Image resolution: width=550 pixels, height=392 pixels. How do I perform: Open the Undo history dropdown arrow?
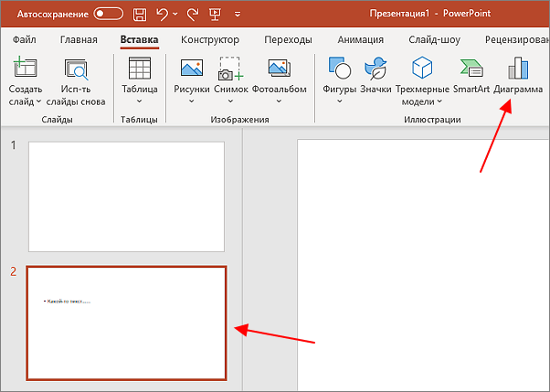pos(175,15)
